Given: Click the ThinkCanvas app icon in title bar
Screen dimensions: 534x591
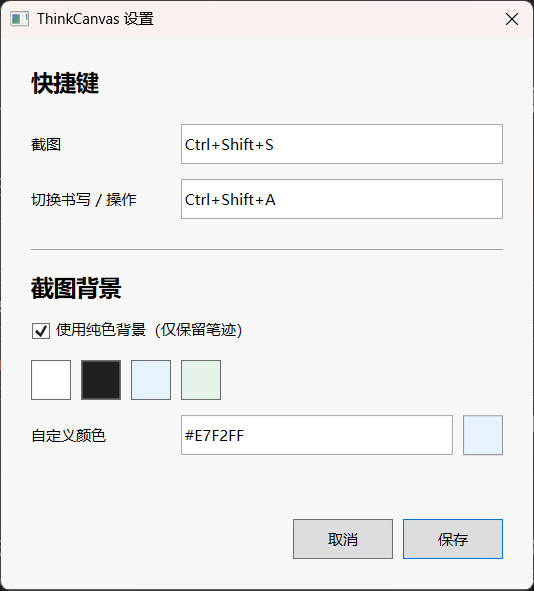Looking at the screenshot, I should tap(20, 19).
